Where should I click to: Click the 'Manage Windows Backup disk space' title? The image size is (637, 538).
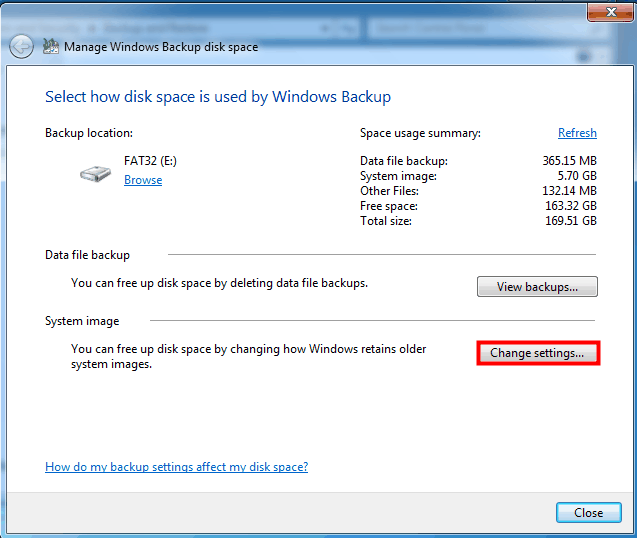pos(161,47)
